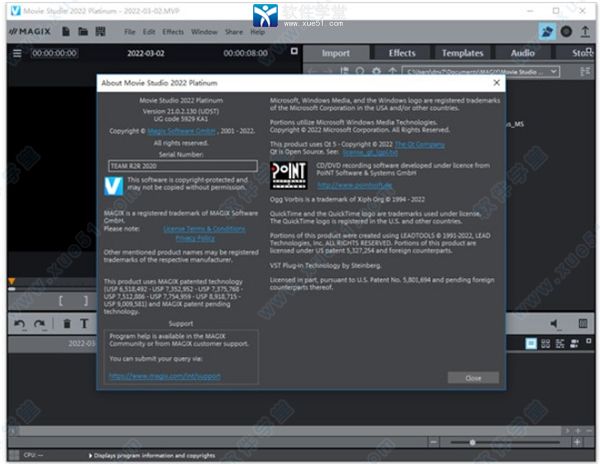The image size is (600, 464).
Task: Click the orange playback marker on preview
Action: coord(11,282)
